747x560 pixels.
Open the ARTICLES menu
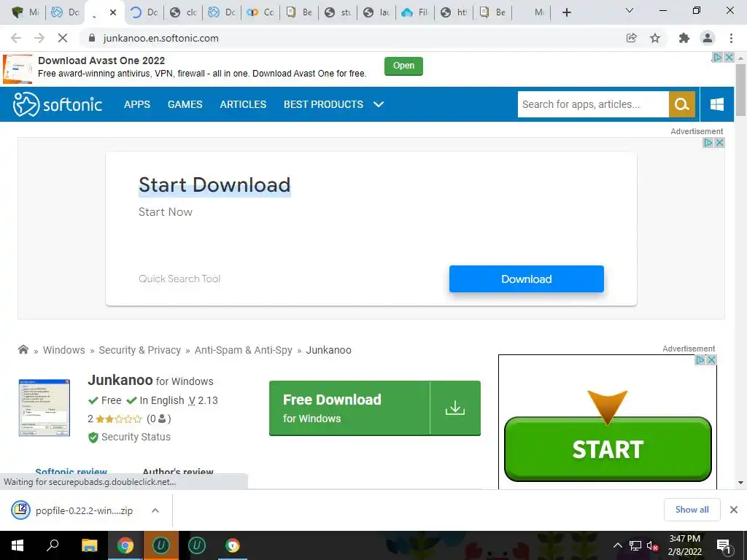pyautogui.click(x=243, y=104)
